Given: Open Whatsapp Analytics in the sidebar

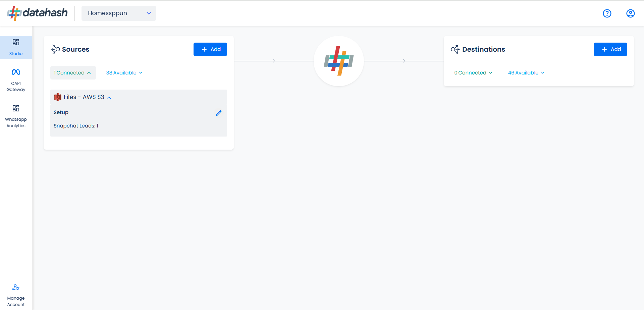Looking at the screenshot, I should pyautogui.click(x=16, y=116).
